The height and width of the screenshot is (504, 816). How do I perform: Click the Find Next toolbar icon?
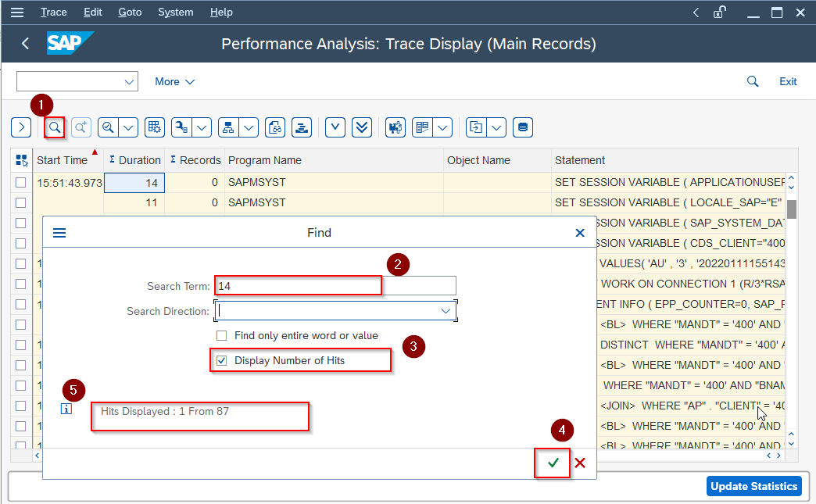coord(81,127)
